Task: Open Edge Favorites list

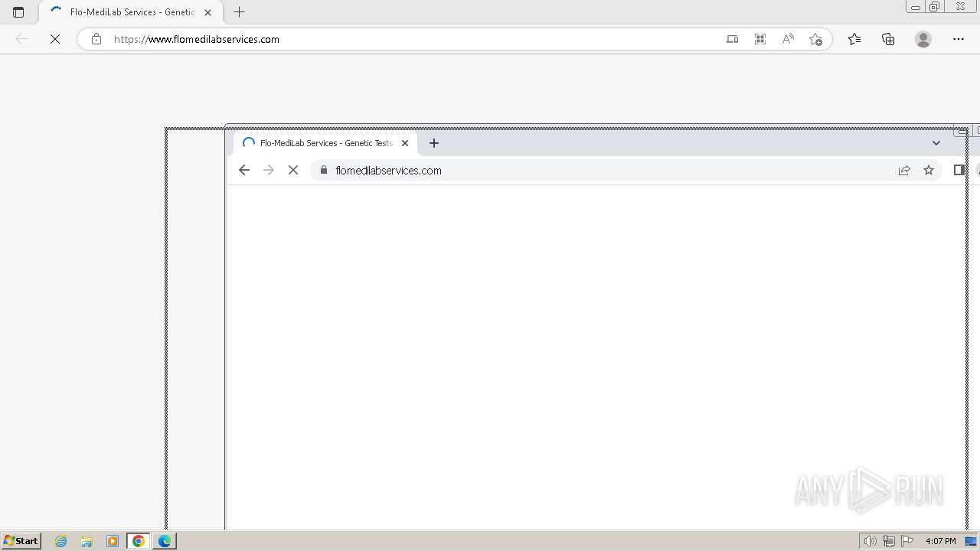Action: pyautogui.click(x=854, y=39)
